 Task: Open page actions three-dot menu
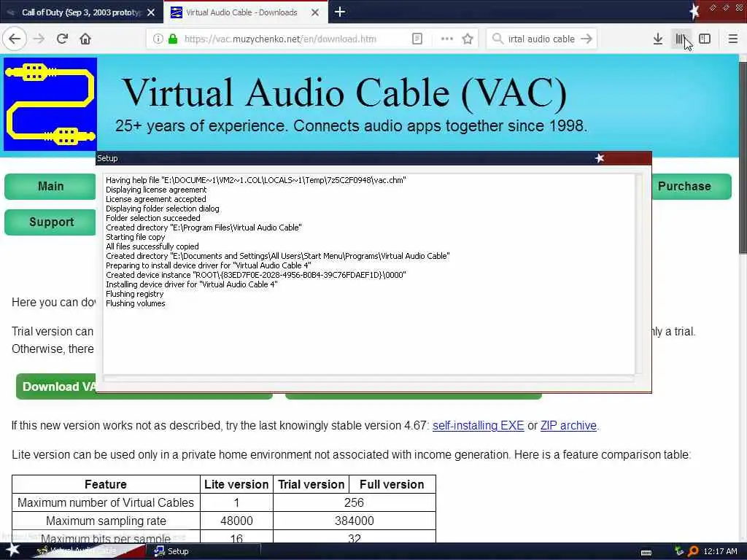click(447, 39)
